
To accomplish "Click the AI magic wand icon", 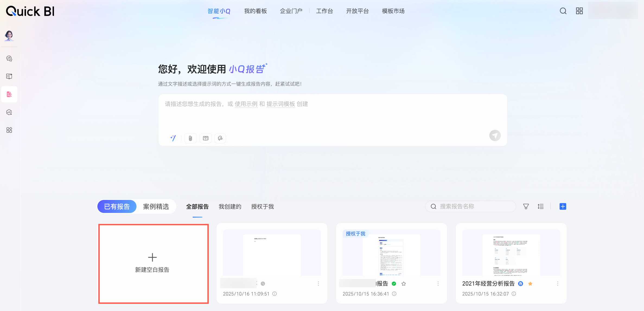I will click(173, 138).
